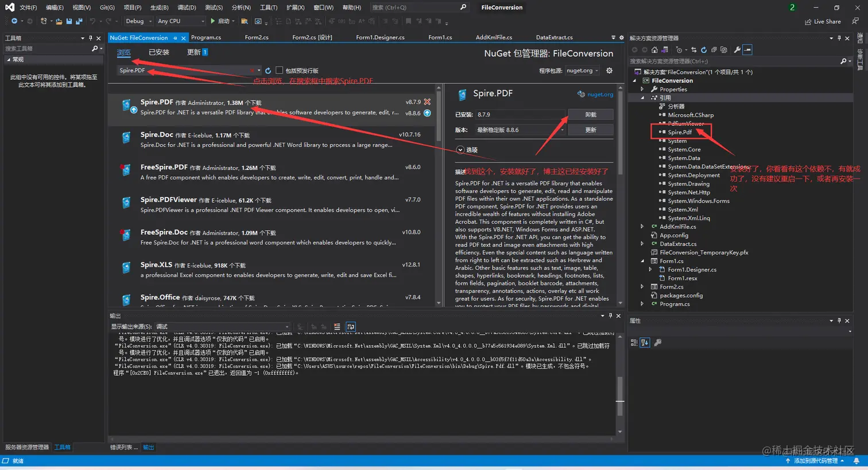Screen dimensions: 868x470
Task: Switch to the 错误列表 error list tab
Action: [x=123, y=447]
